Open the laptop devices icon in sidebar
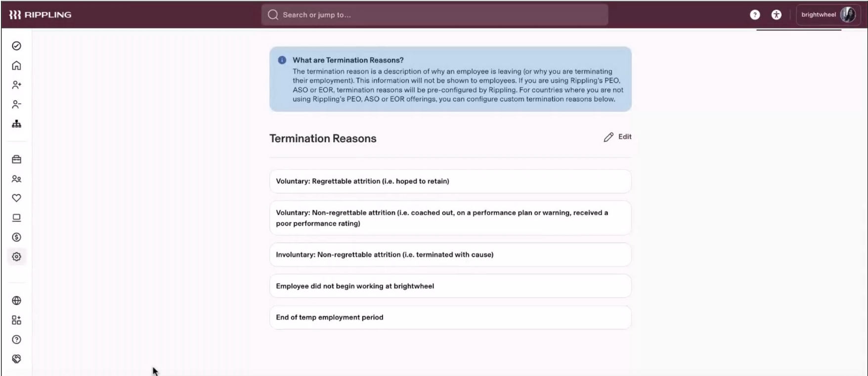Image resolution: width=868 pixels, height=376 pixels. [16, 217]
